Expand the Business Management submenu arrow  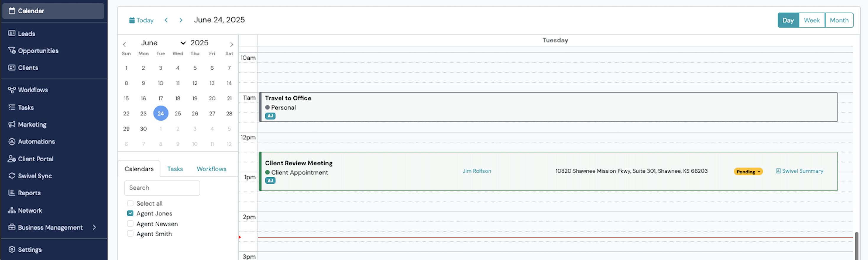(94, 227)
